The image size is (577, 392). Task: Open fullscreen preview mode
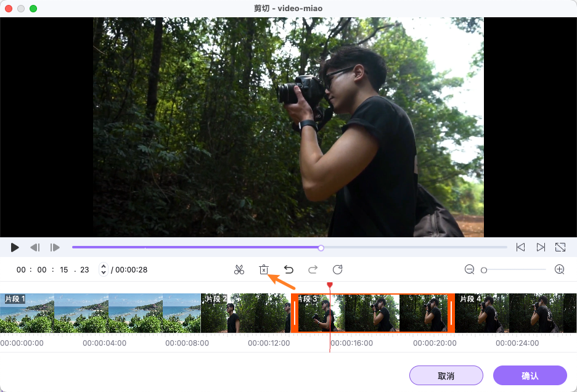(560, 247)
